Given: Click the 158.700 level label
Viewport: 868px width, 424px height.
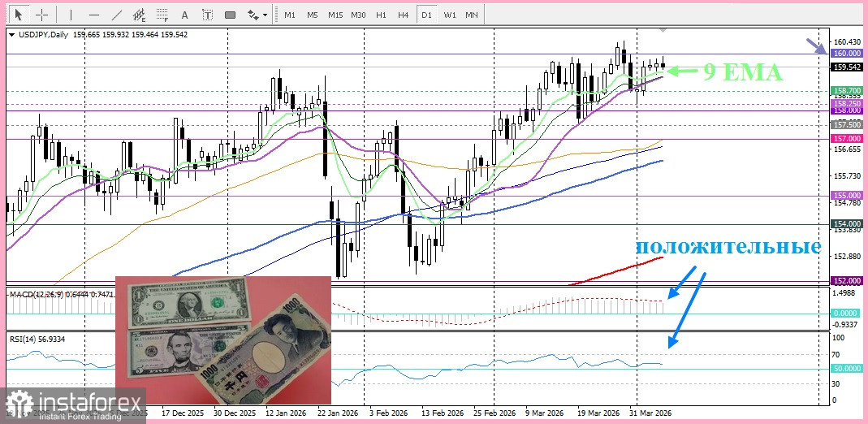Looking at the screenshot, I should (847, 90).
